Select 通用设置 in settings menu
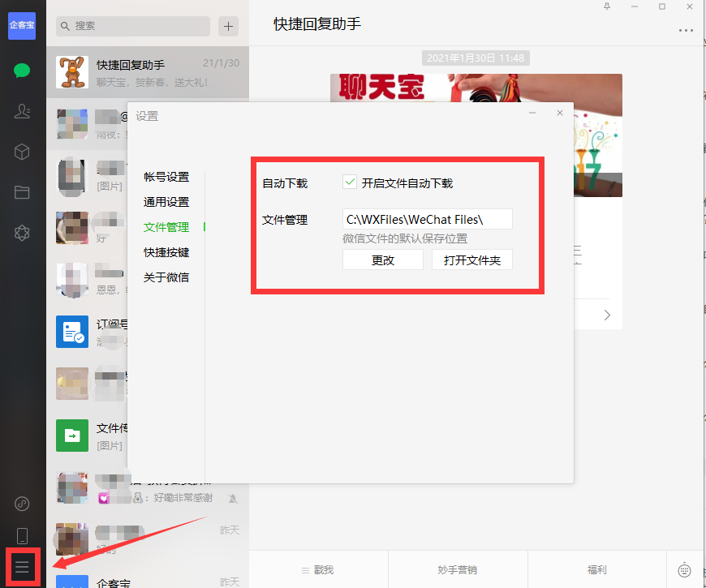 (x=166, y=202)
